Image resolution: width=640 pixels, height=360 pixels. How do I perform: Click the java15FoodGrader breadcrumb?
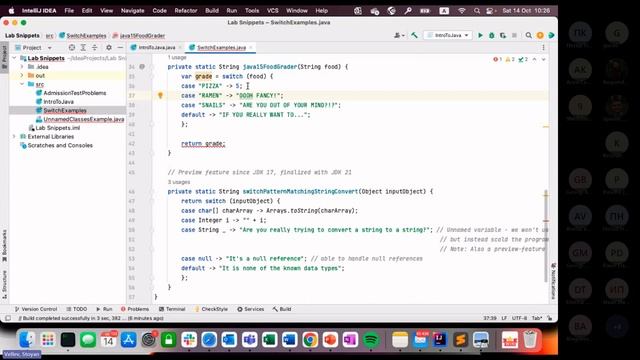(x=139, y=36)
